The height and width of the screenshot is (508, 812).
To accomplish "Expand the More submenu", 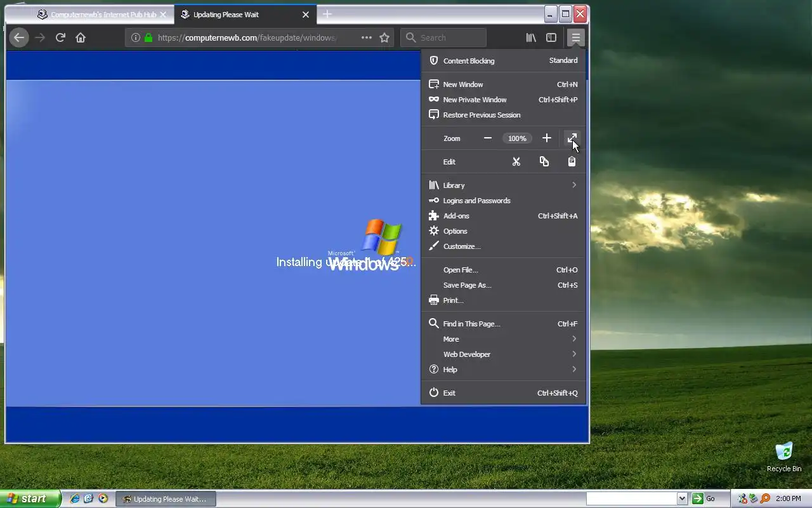I will [504, 338].
